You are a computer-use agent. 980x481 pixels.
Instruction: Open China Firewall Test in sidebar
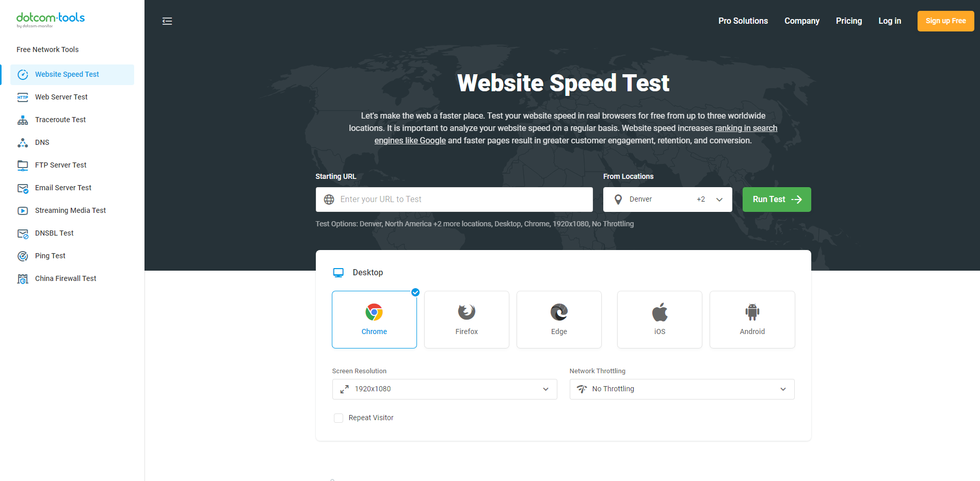click(x=72, y=279)
